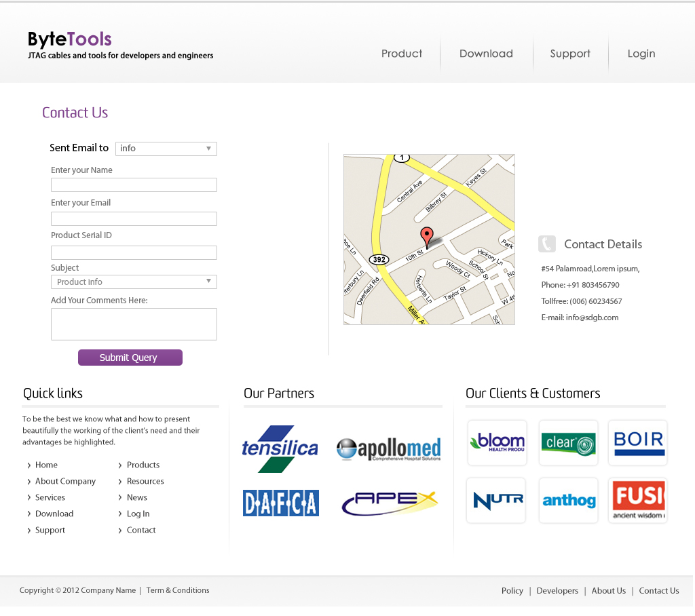Click the tensilica partner logo
This screenshot has width=695, height=616.
tap(280, 448)
